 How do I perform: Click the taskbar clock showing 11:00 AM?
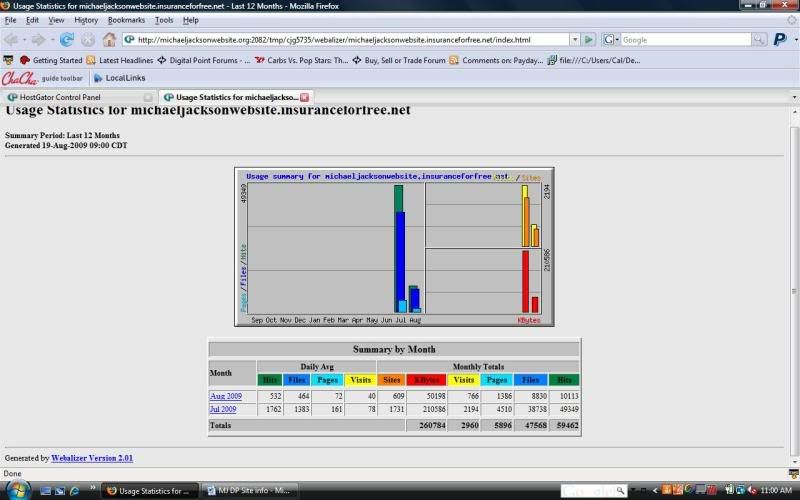tap(776, 491)
